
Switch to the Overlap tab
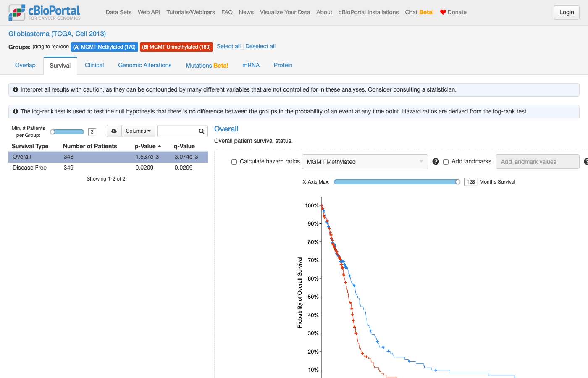(x=25, y=65)
